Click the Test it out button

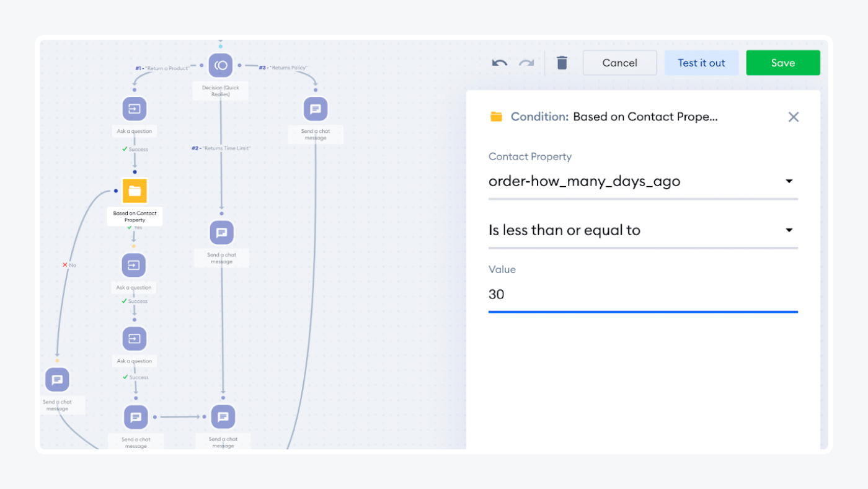point(701,63)
